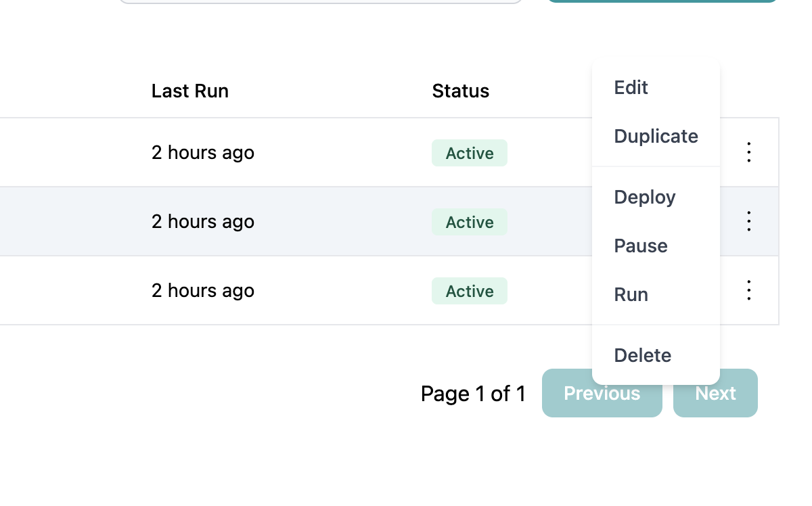Open the kebab menu for the third row

(749, 290)
